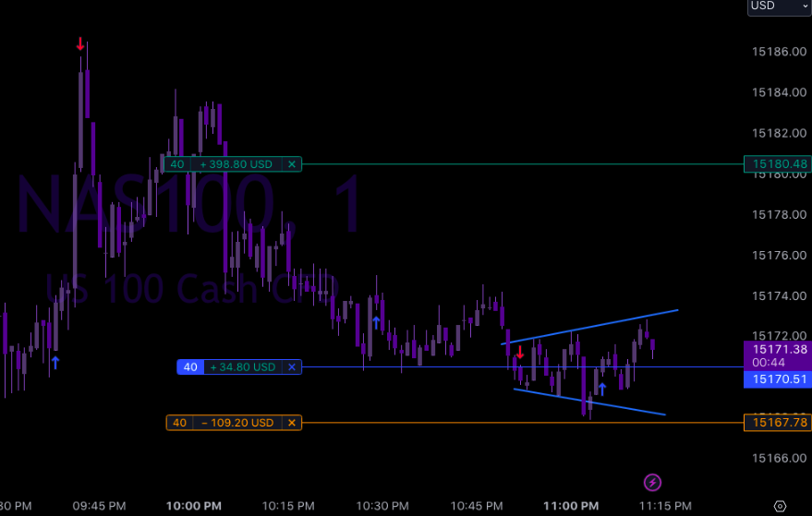The width and height of the screenshot is (812, 516).
Task: Click the position profit label +34.80 USD
Action: click(243, 367)
